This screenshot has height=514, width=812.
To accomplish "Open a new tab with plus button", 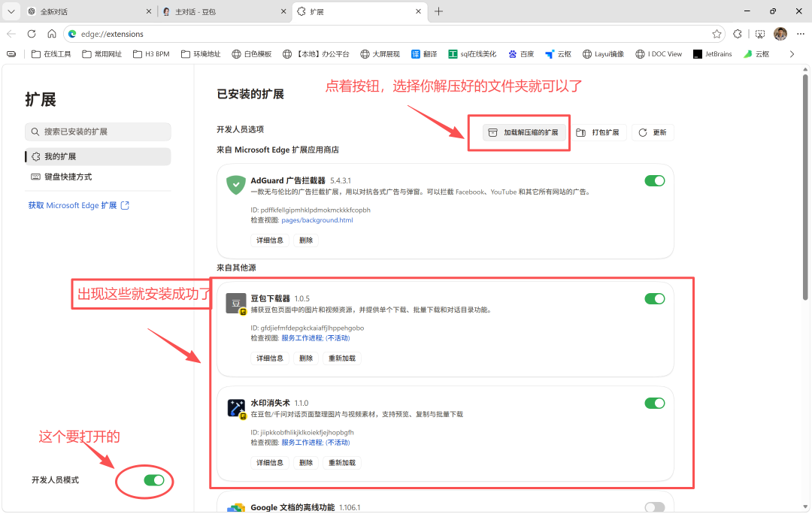I will point(438,11).
